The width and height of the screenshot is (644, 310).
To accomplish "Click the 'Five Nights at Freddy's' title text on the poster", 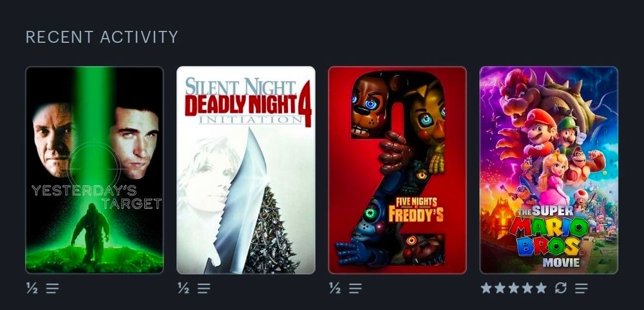I will pyautogui.click(x=416, y=209).
